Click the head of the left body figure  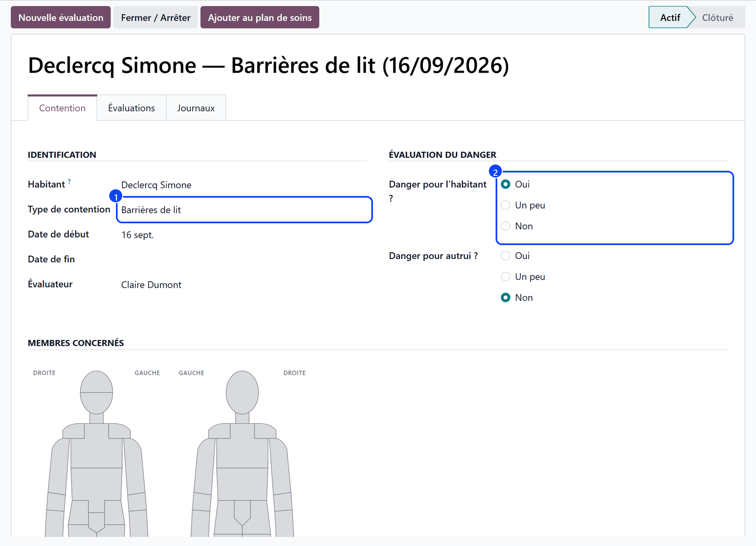coord(97,392)
